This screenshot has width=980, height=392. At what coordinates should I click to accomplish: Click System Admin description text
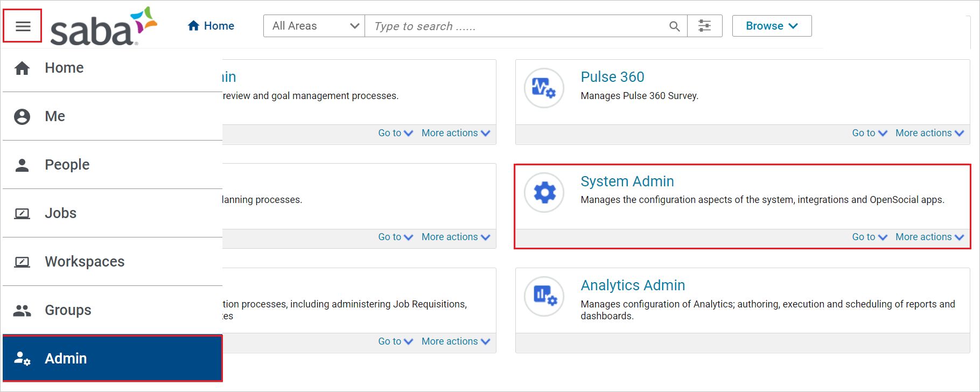(762, 200)
